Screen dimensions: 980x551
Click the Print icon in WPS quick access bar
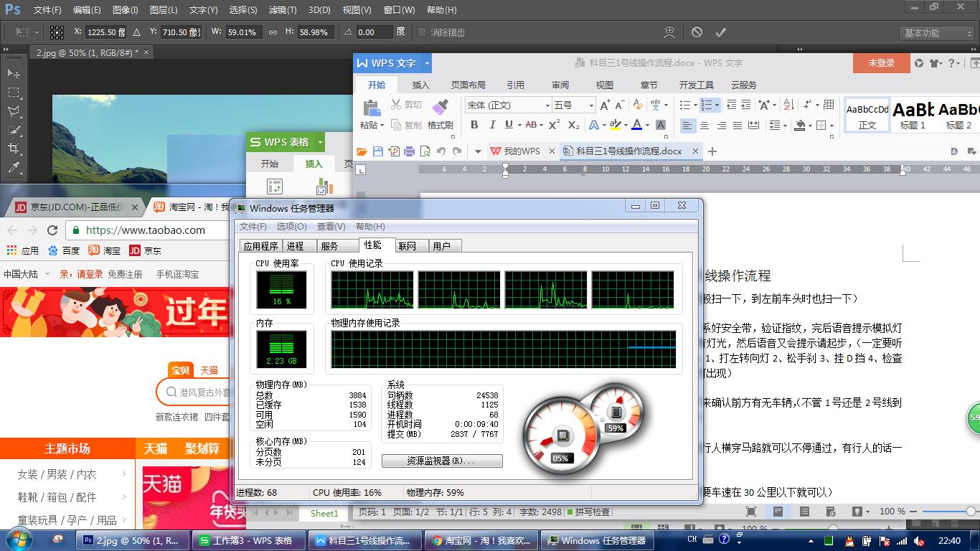pyautogui.click(x=409, y=151)
